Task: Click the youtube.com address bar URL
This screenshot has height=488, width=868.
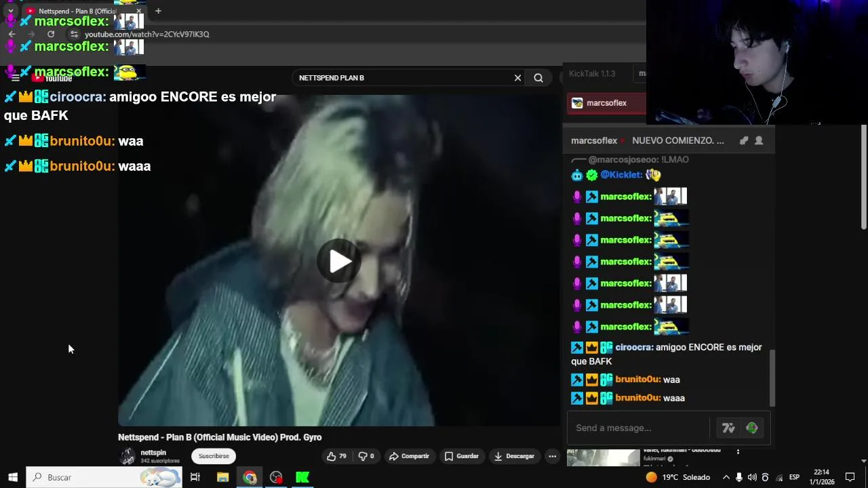Action: coord(147,34)
